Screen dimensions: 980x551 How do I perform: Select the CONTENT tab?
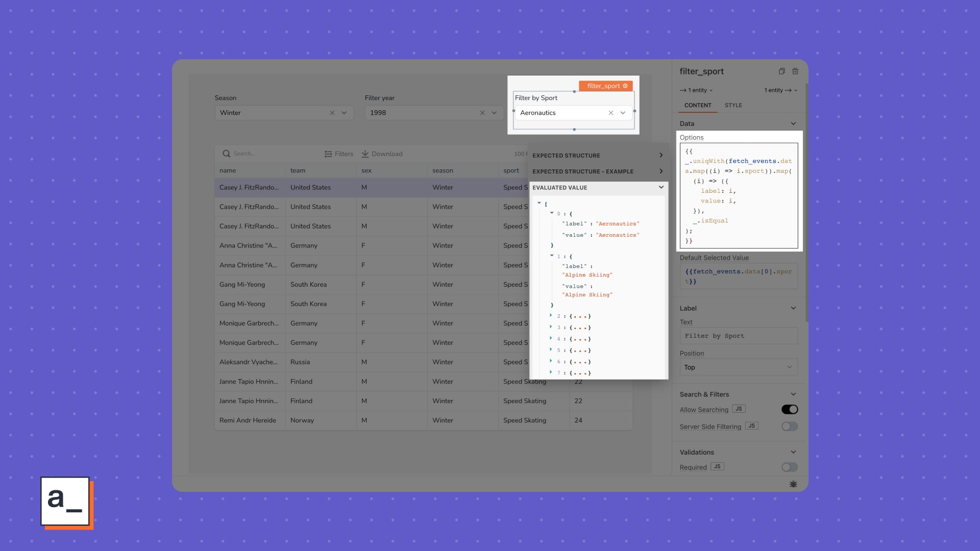click(697, 105)
